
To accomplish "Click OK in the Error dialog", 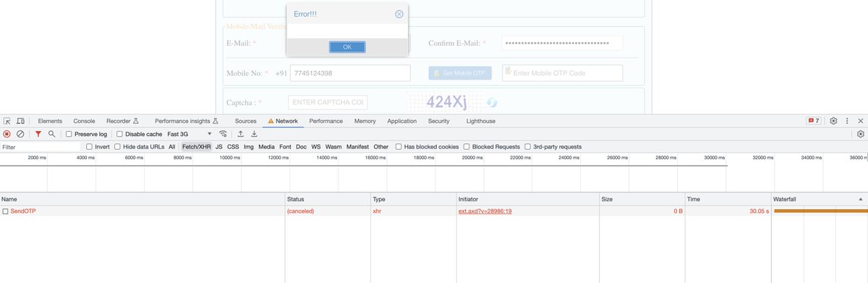I will [347, 46].
